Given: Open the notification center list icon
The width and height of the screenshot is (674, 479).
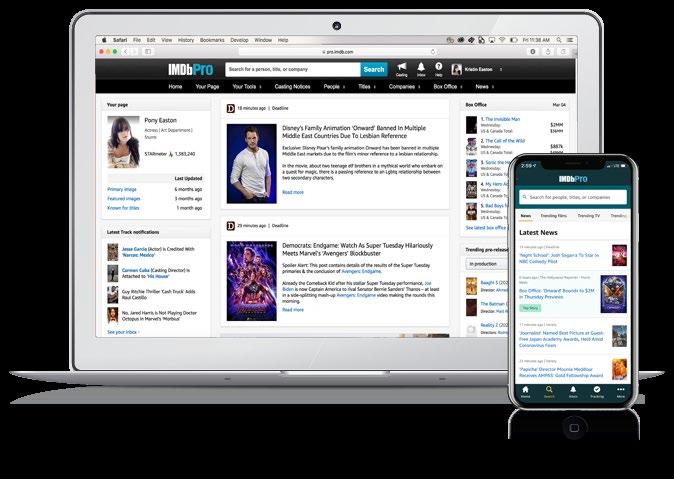Looking at the screenshot, I should tap(570, 40).
